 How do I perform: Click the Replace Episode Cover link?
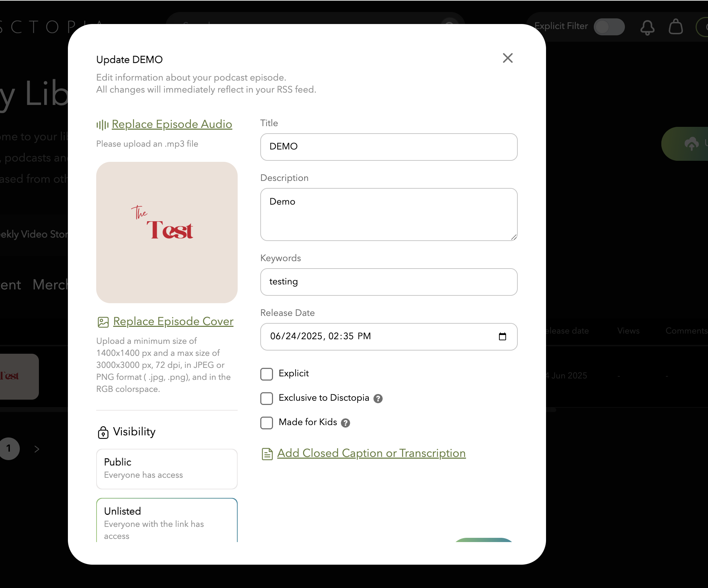point(173,321)
